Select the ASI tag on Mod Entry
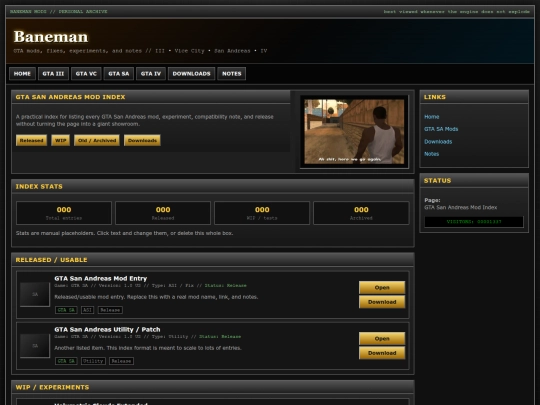The width and height of the screenshot is (540, 405). click(87, 310)
